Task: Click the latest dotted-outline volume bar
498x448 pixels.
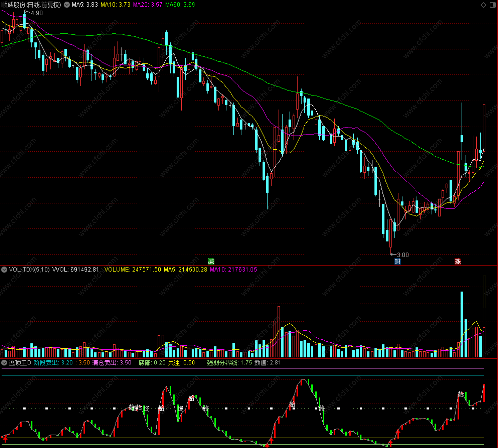Action: pyautogui.click(x=484, y=316)
